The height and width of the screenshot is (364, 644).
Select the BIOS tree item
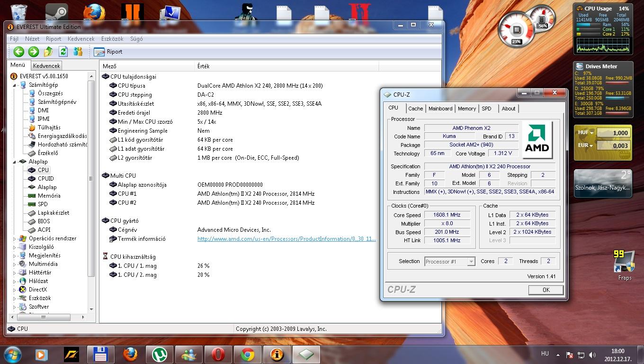click(x=44, y=221)
